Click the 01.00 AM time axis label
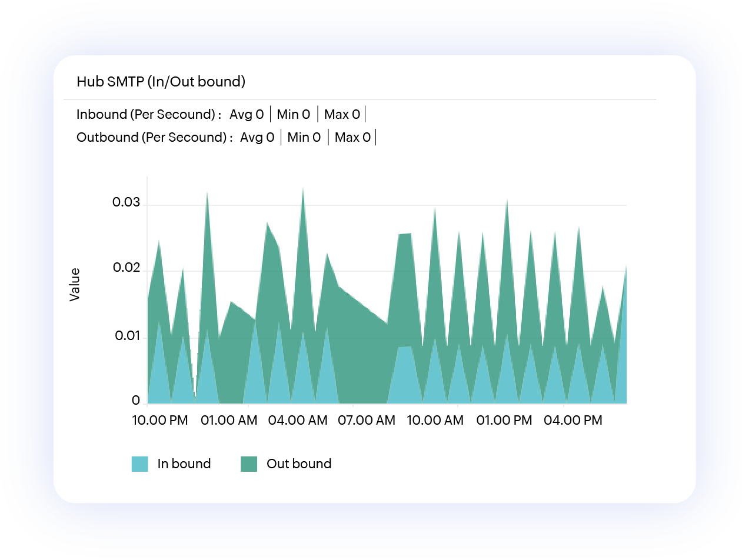Viewport: 742px width, 560px height. (x=229, y=421)
